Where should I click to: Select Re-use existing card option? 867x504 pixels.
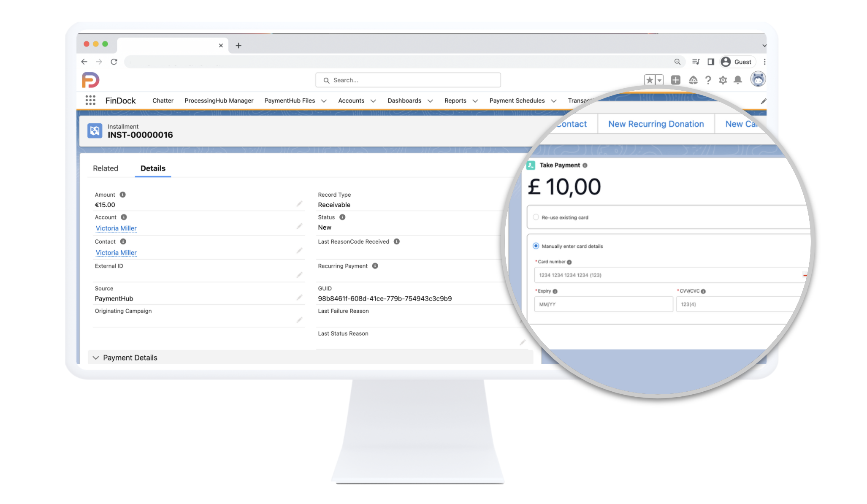[536, 217]
